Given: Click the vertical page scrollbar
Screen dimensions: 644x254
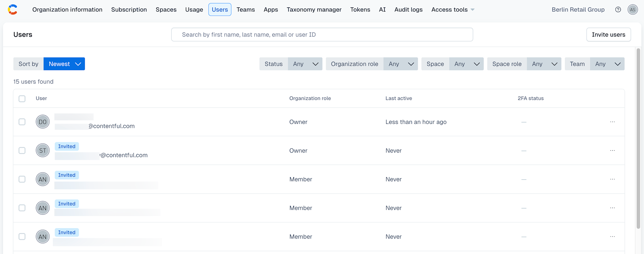Looking at the screenshot, I should click(638, 138).
